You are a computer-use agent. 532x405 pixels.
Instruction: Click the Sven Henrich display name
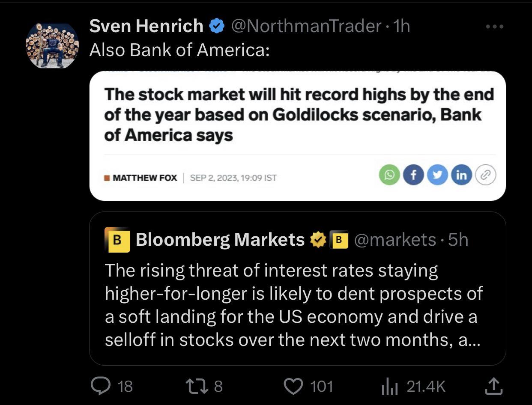pos(146,27)
